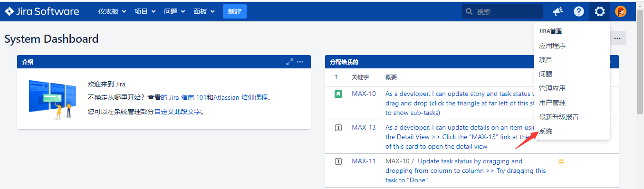Expand the 问题 dropdown menu

coord(174,11)
